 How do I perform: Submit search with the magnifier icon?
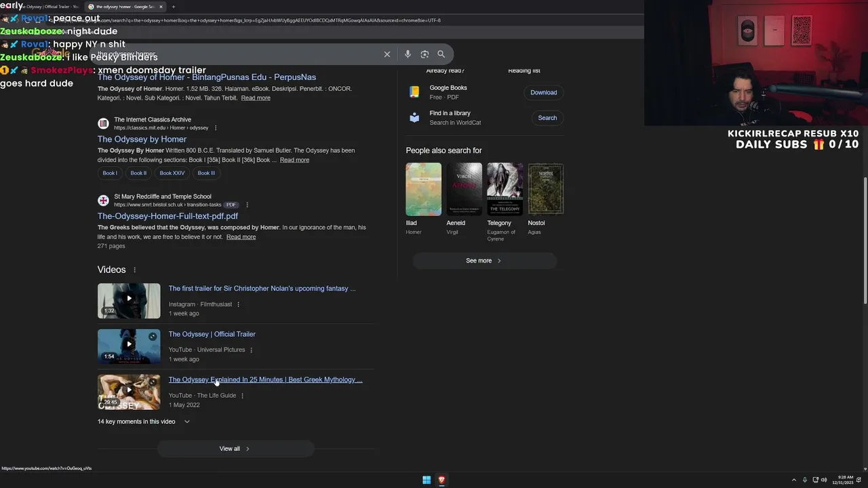pyautogui.click(x=441, y=54)
